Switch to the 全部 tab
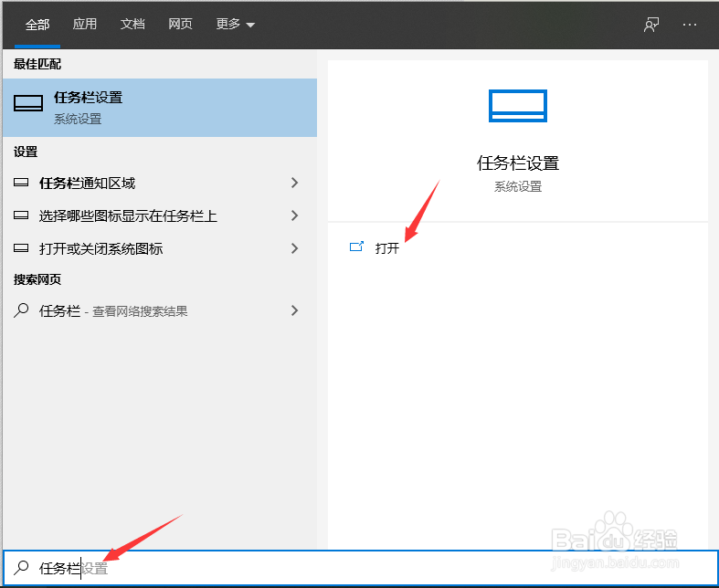 click(37, 25)
